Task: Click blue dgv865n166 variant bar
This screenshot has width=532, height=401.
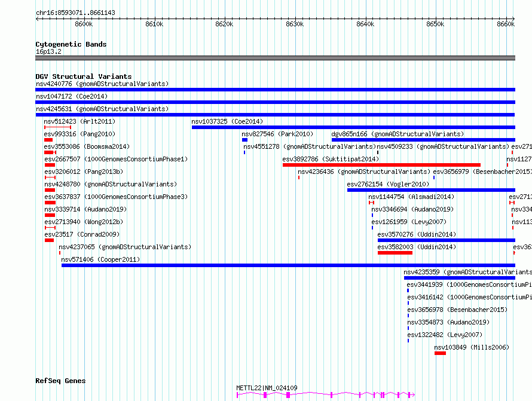Action: pos(423,140)
